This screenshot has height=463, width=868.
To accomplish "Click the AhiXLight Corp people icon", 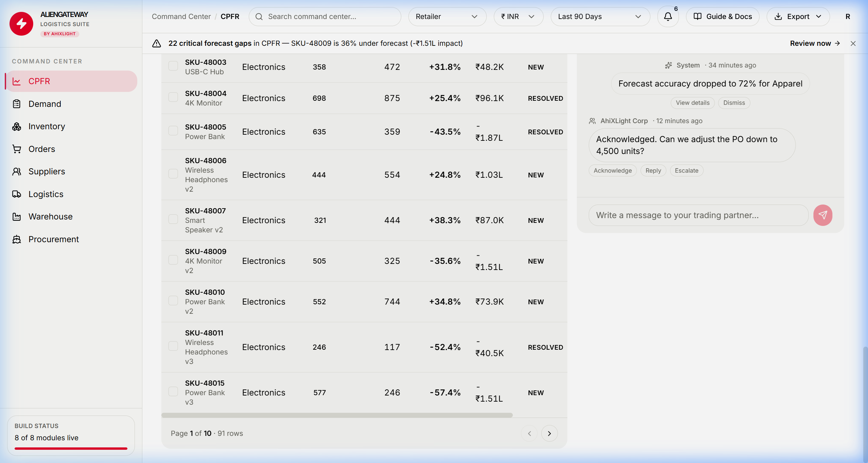I will [x=592, y=121].
